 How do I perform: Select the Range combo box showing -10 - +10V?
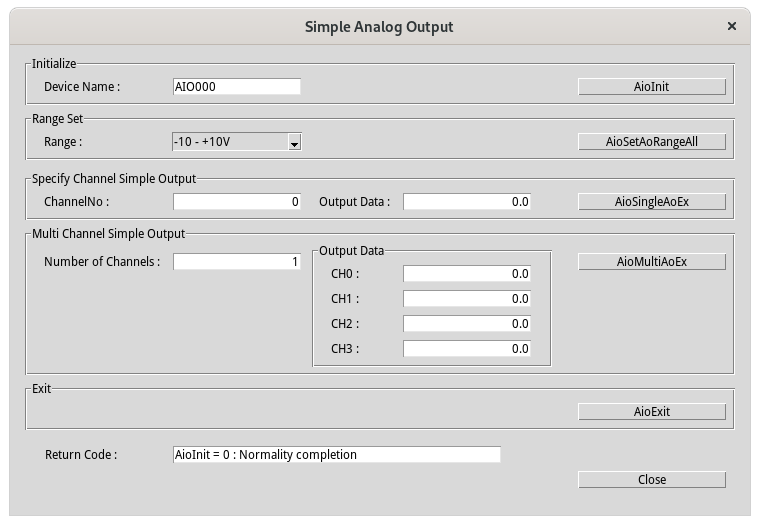tap(229, 142)
